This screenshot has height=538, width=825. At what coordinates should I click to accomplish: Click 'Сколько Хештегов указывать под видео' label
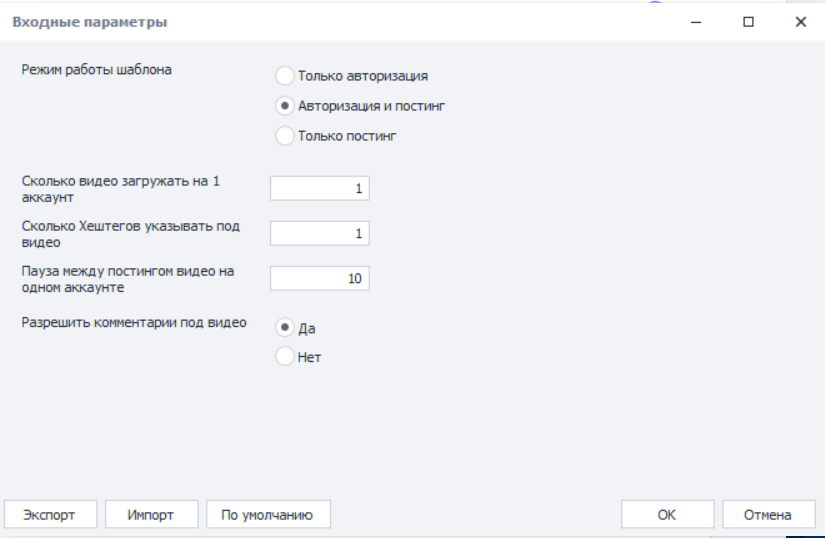(x=130, y=234)
